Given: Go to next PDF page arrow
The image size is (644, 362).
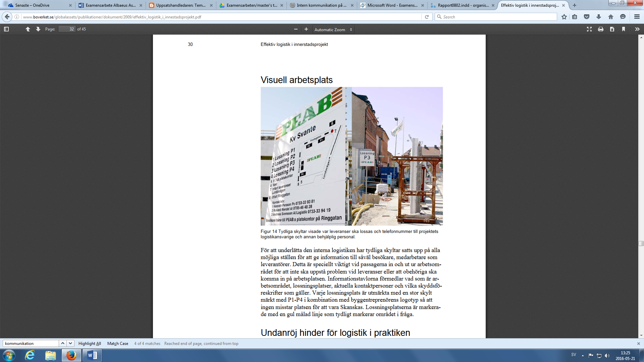Looking at the screenshot, I should tap(38, 29).
